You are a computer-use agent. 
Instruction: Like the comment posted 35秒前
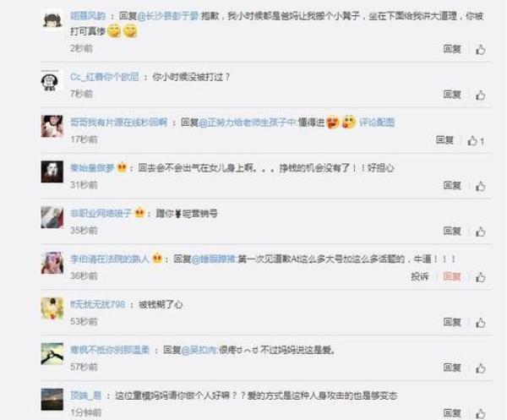(x=481, y=232)
